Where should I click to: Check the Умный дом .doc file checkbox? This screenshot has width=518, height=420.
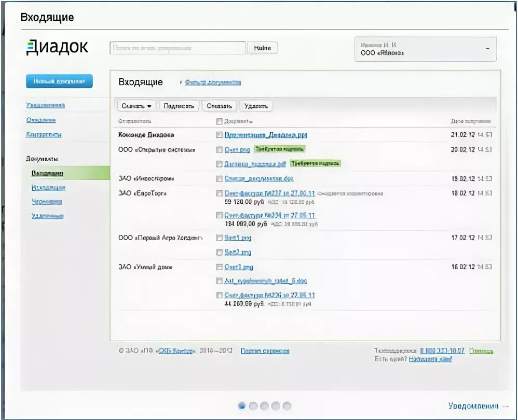point(219,281)
